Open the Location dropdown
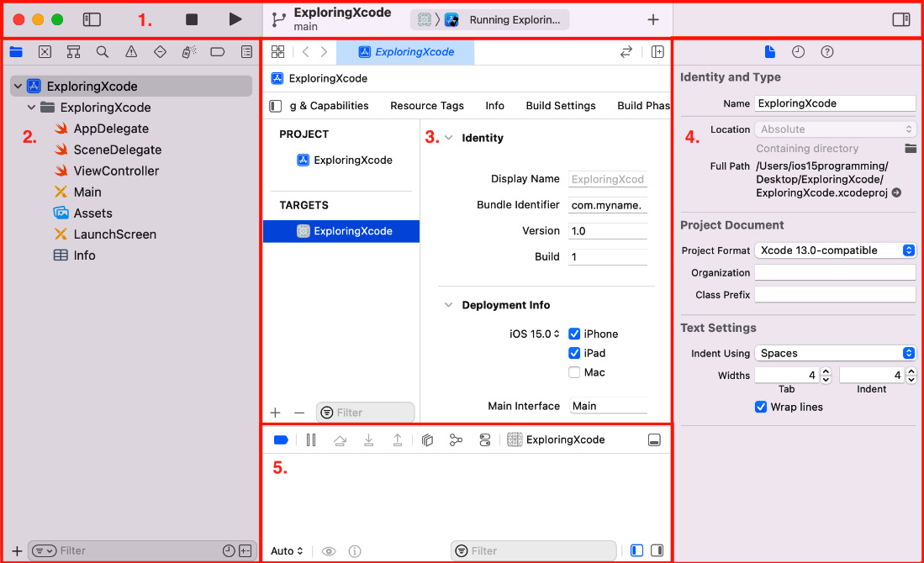 coord(835,129)
